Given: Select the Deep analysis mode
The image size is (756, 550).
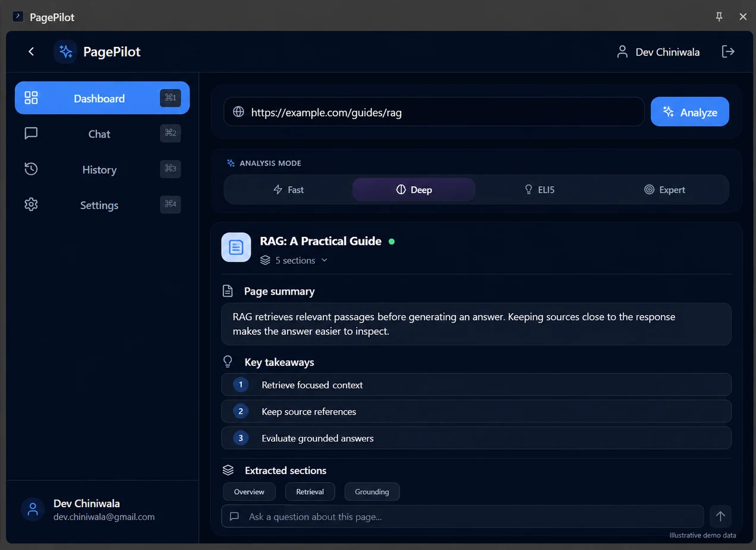Looking at the screenshot, I should point(414,189).
